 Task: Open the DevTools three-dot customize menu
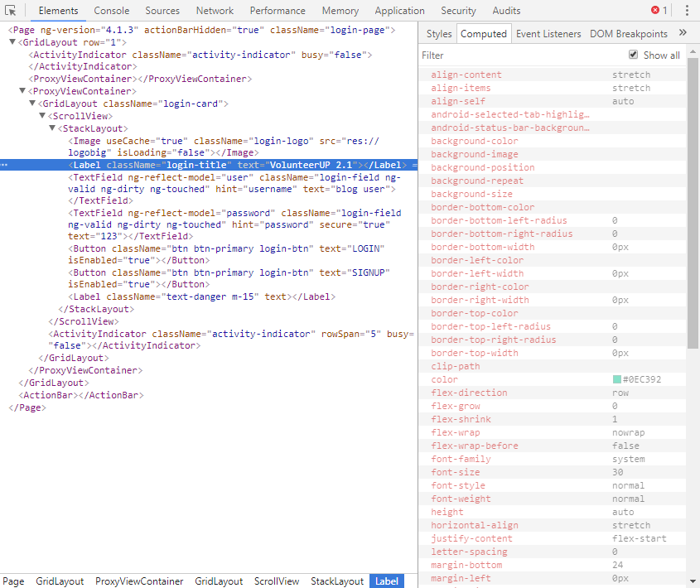[x=687, y=11]
